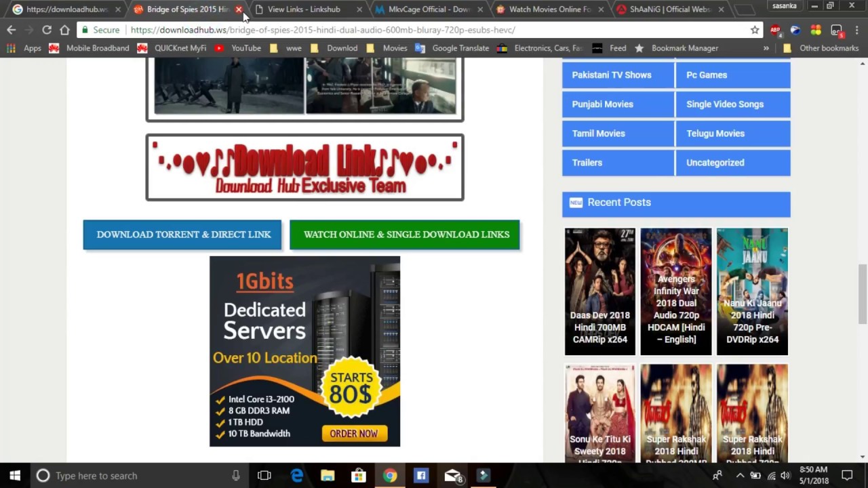
Task: Open the Uncategorized category
Action: (x=733, y=162)
